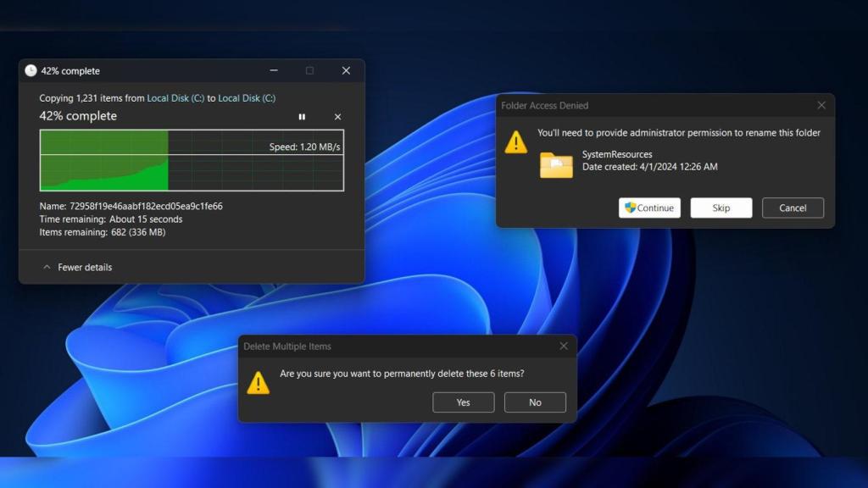Cancel the Folder Access Denied prompt
Screen dimensions: 868x488
(x=793, y=208)
